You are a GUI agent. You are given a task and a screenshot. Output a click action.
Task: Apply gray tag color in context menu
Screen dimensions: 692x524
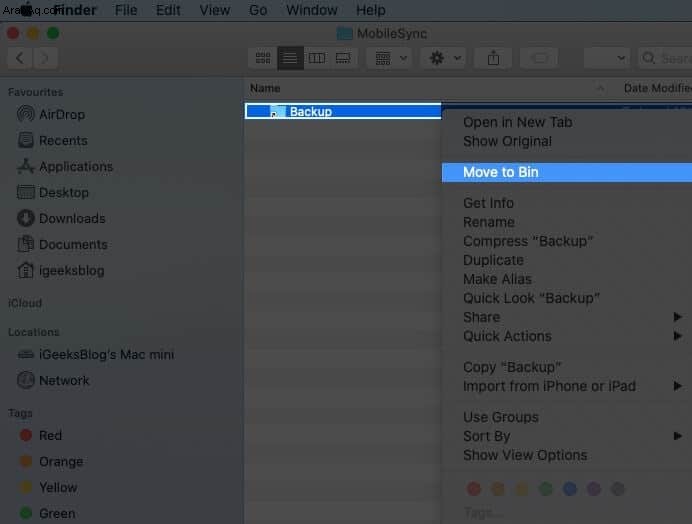click(617, 489)
